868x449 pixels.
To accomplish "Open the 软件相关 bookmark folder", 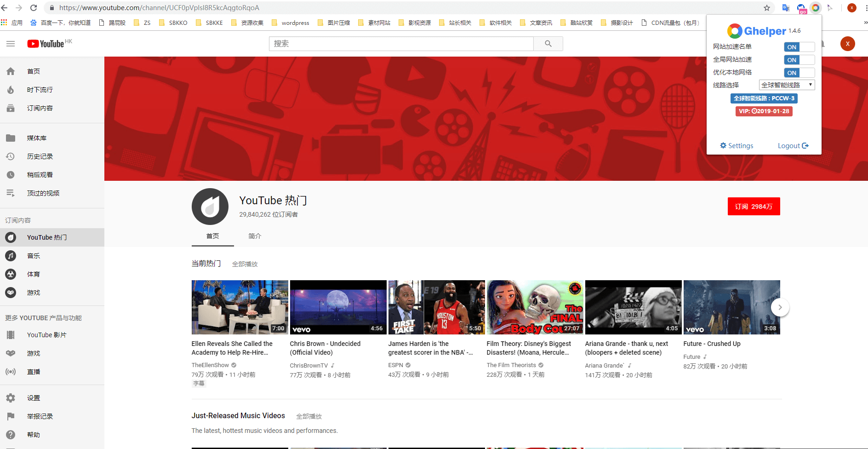I will (496, 23).
